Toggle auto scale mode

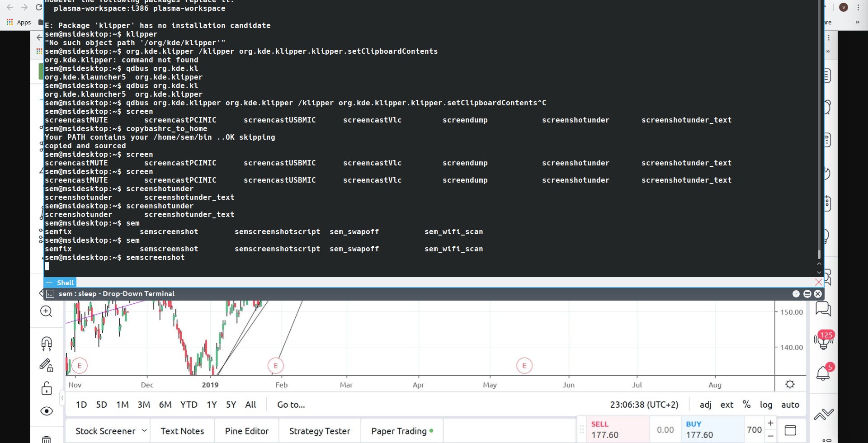click(x=790, y=405)
